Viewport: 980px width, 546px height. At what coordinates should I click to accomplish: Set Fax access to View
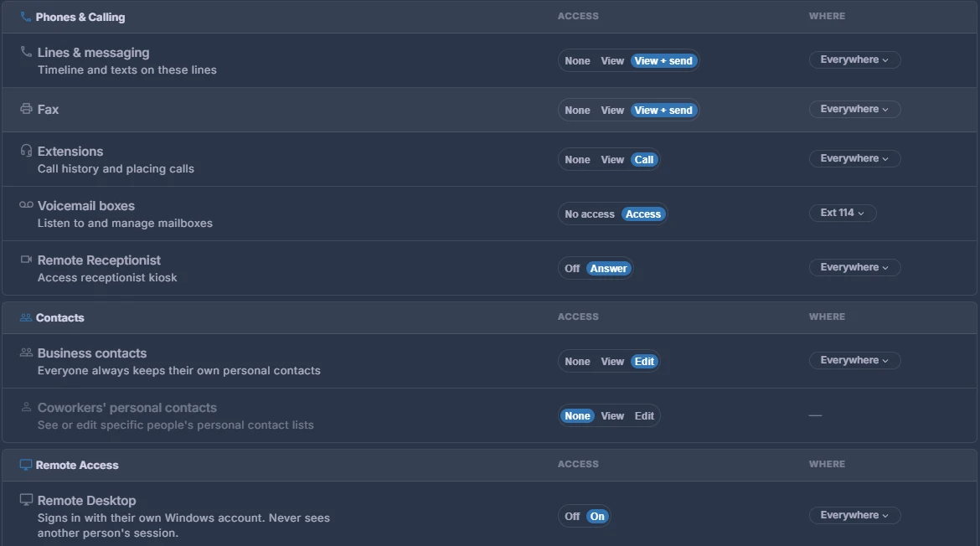612,110
